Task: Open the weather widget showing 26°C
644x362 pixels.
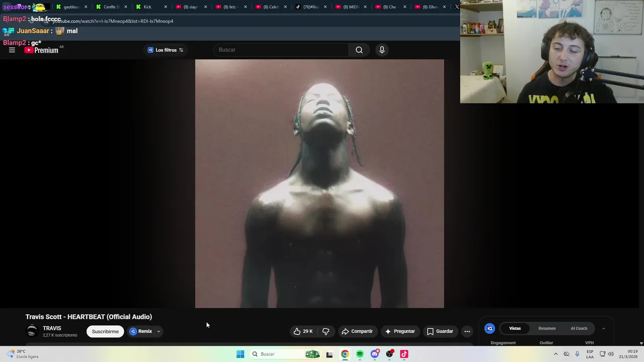Action: coord(22,354)
